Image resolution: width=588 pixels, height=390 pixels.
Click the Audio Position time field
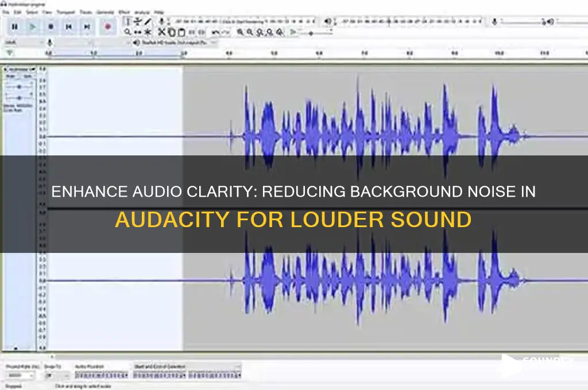tap(102, 375)
